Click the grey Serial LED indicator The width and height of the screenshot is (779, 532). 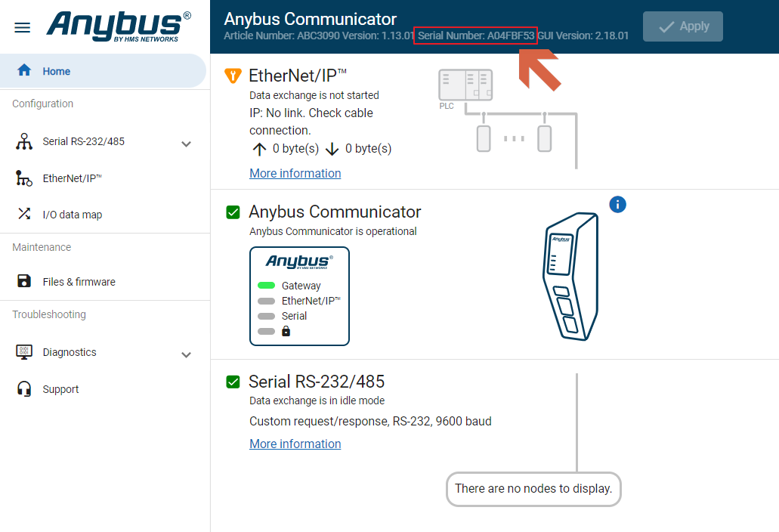266,316
